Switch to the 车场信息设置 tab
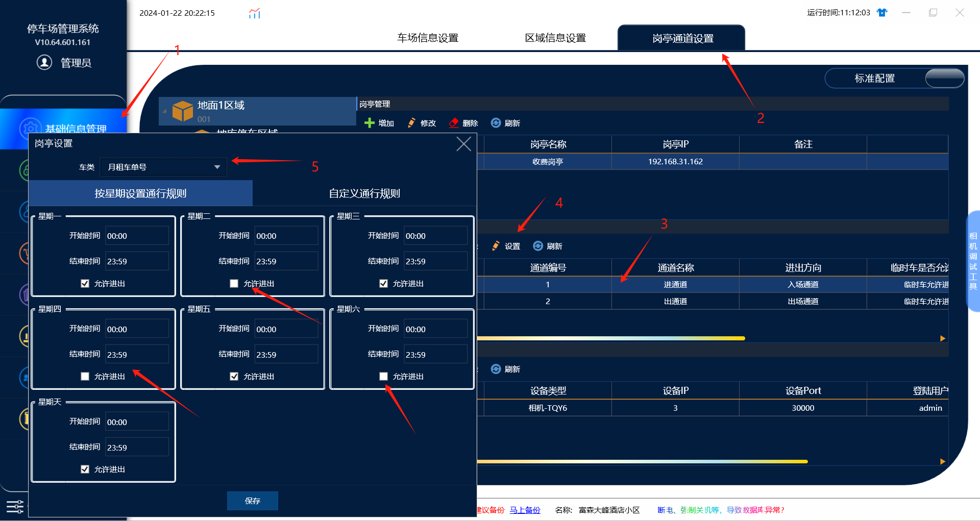980x521 pixels. pyautogui.click(x=428, y=38)
